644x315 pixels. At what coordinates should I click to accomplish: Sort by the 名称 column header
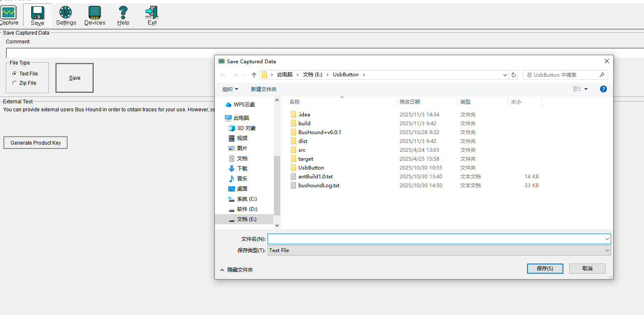[295, 102]
